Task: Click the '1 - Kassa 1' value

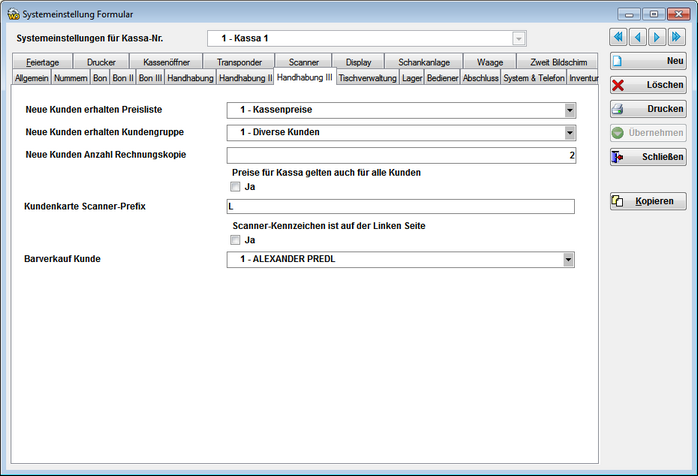Action: (x=245, y=38)
